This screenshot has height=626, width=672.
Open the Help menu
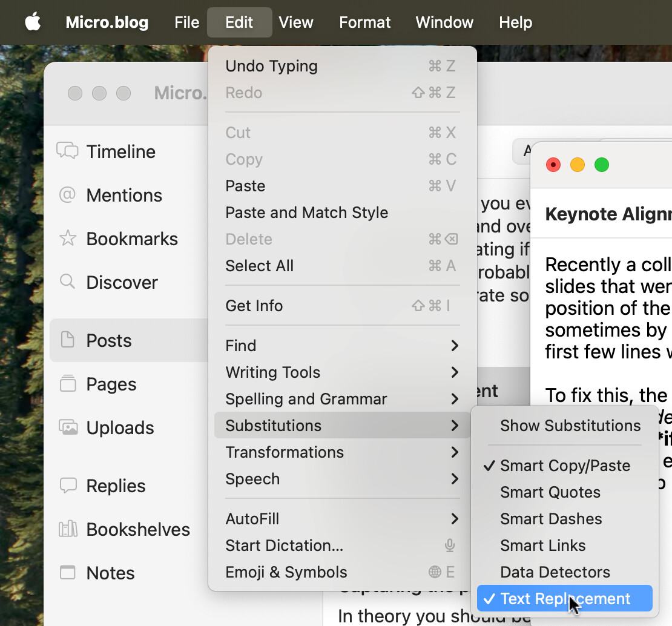point(516,22)
